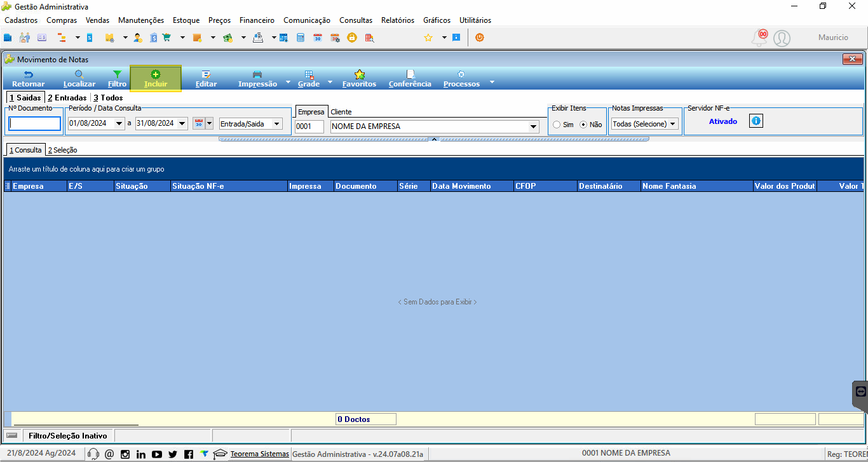Open Favoritos star button

359,79
